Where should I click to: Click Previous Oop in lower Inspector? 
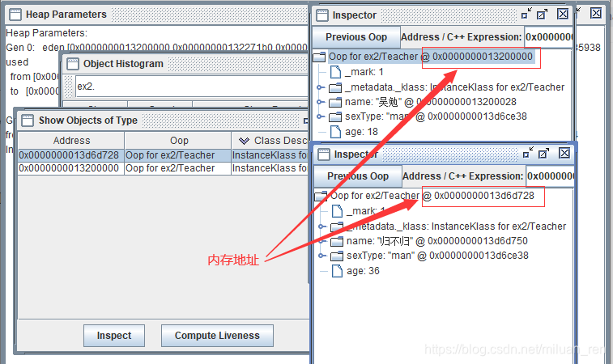point(358,176)
